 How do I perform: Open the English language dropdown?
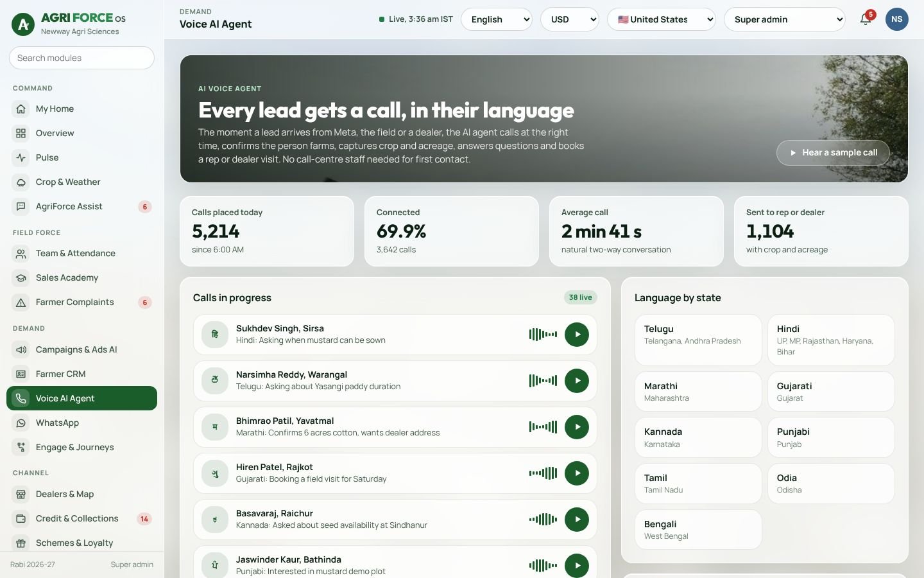click(497, 19)
